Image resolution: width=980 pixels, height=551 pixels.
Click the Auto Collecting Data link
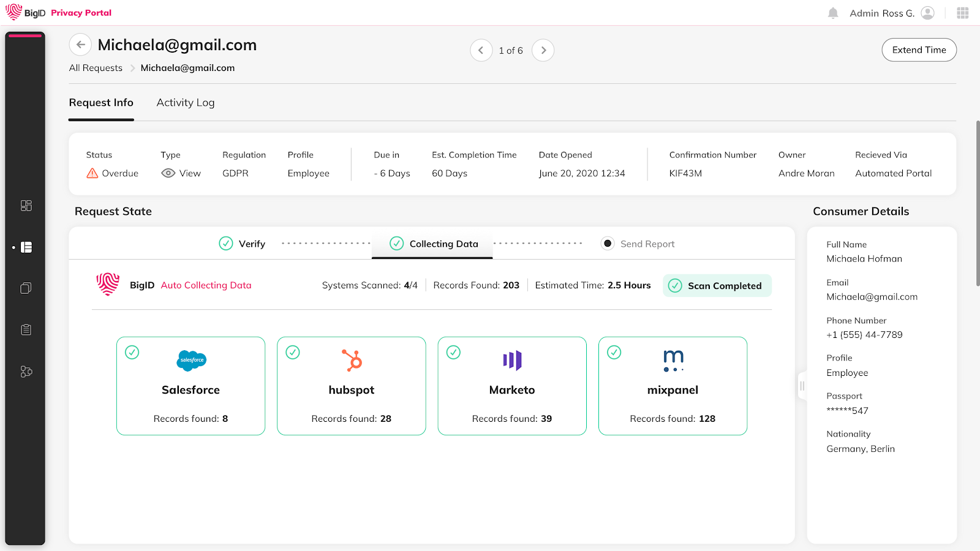point(206,285)
